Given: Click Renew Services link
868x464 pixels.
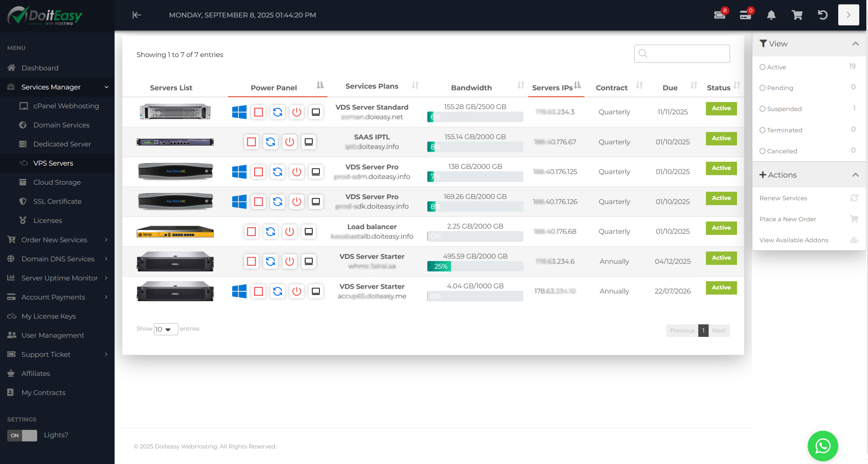Looking at the screenshot, I should (783, 198).
